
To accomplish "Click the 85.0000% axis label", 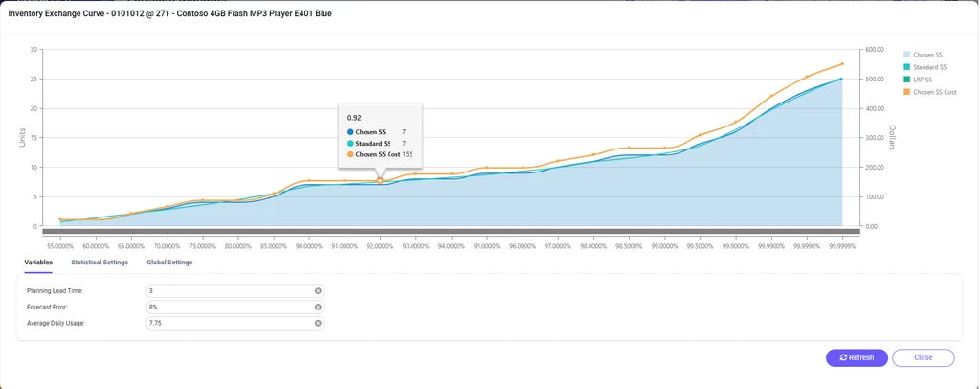I will (x=274, y=246).
